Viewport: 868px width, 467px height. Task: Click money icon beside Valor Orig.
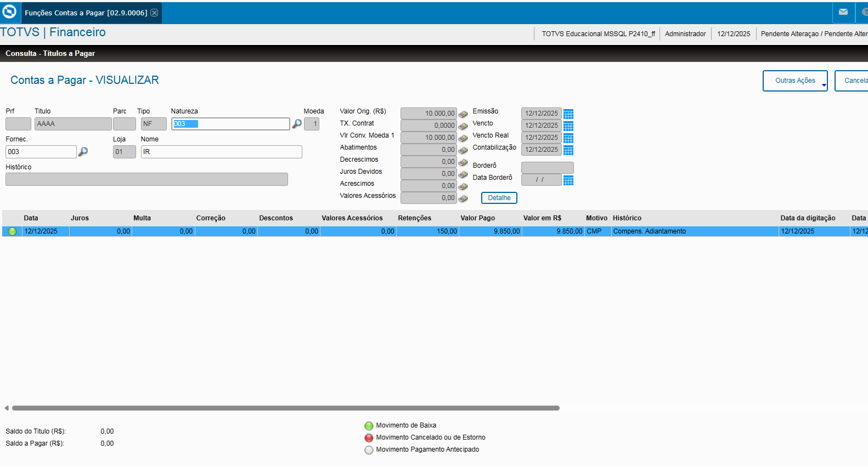pos(463,114)
